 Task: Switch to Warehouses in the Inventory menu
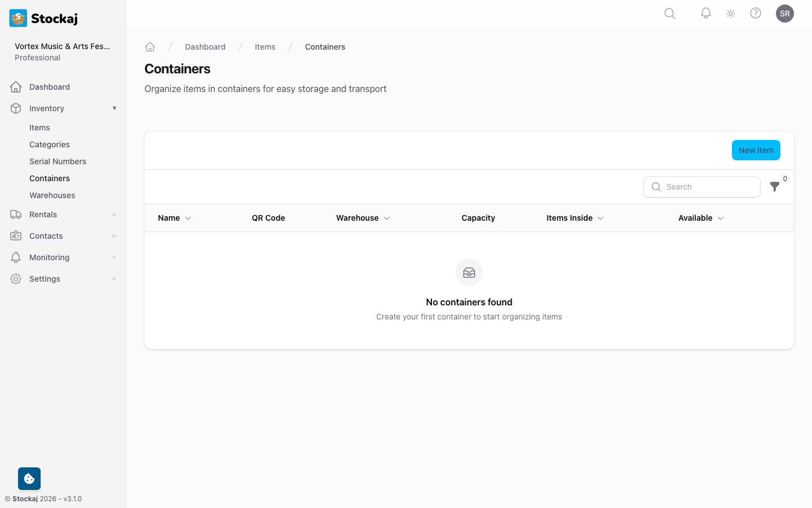[x=52, y=195]
